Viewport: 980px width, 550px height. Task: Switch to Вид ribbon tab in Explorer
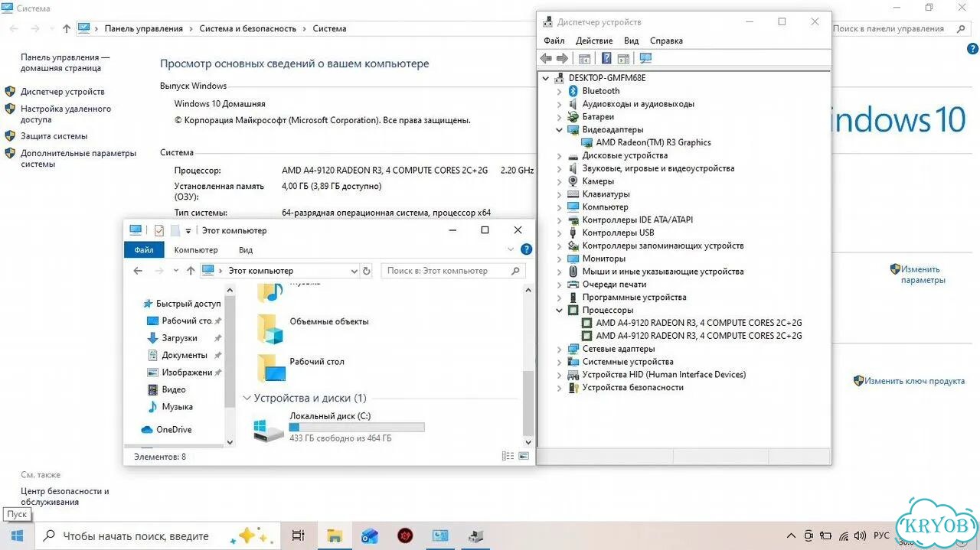tap(246, 250)
